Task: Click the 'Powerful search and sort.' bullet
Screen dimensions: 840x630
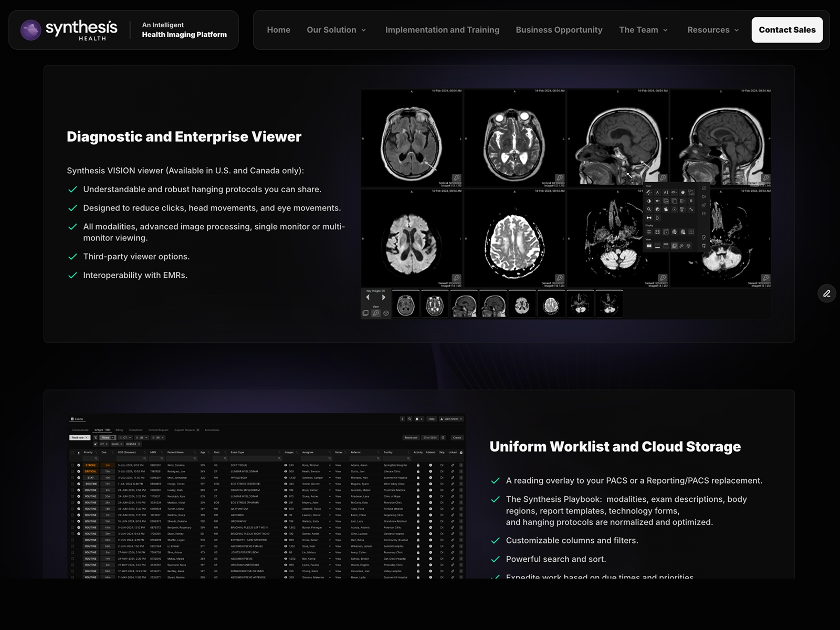Action: click(x=556, y=559)
